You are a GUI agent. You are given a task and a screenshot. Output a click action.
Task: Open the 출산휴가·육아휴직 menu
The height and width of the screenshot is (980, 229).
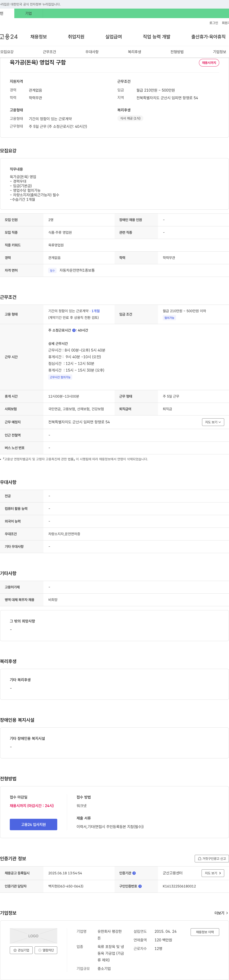click(208, 36)
